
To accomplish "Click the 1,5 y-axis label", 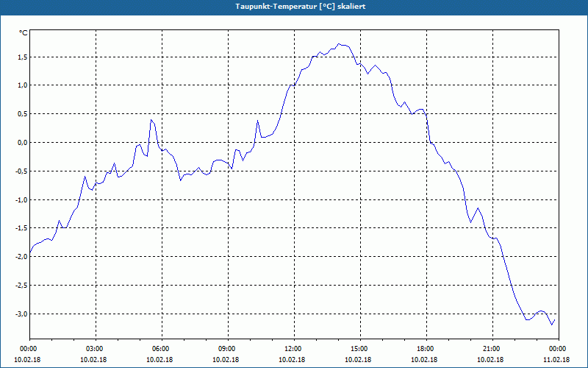I will (x=23, y=57).
